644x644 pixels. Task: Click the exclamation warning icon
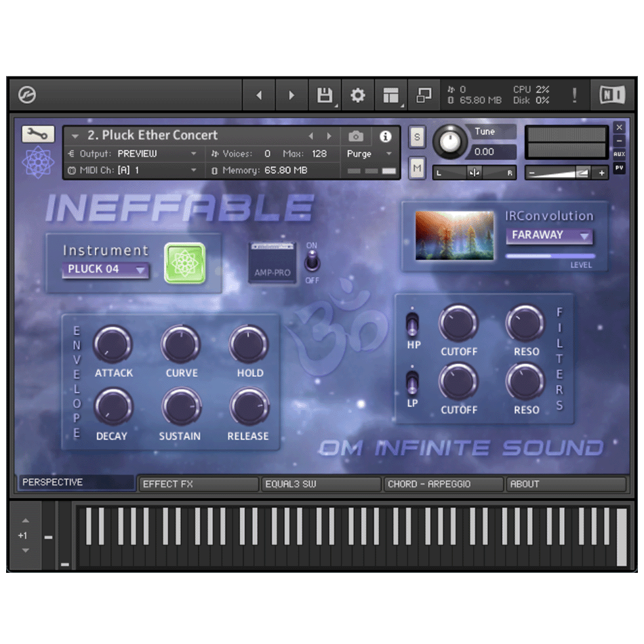[574, 96]
